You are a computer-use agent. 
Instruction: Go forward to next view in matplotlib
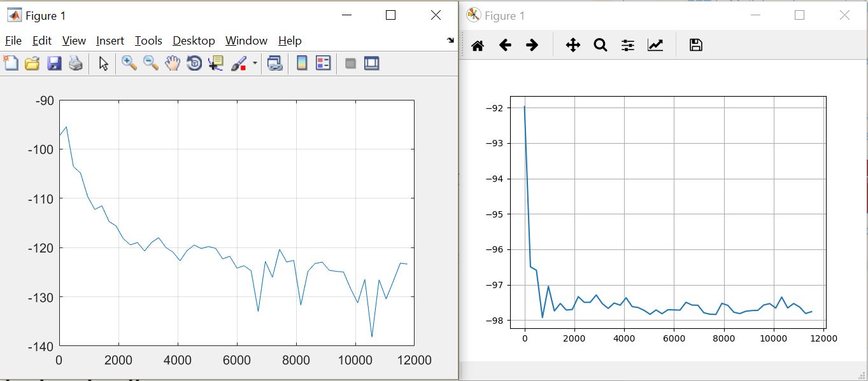coord(532,45)
